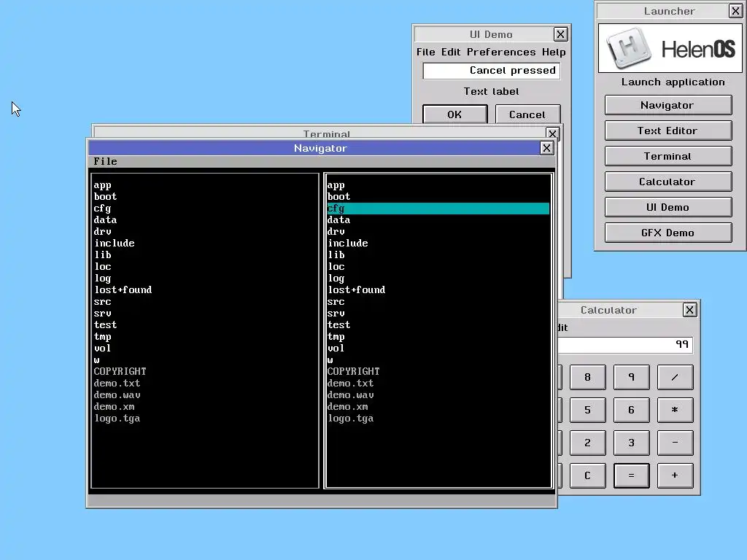Image resolution: width=747 pixels, height=560 pixels.
Task: Close the Terminal window
Action: [x=552, y=133]
